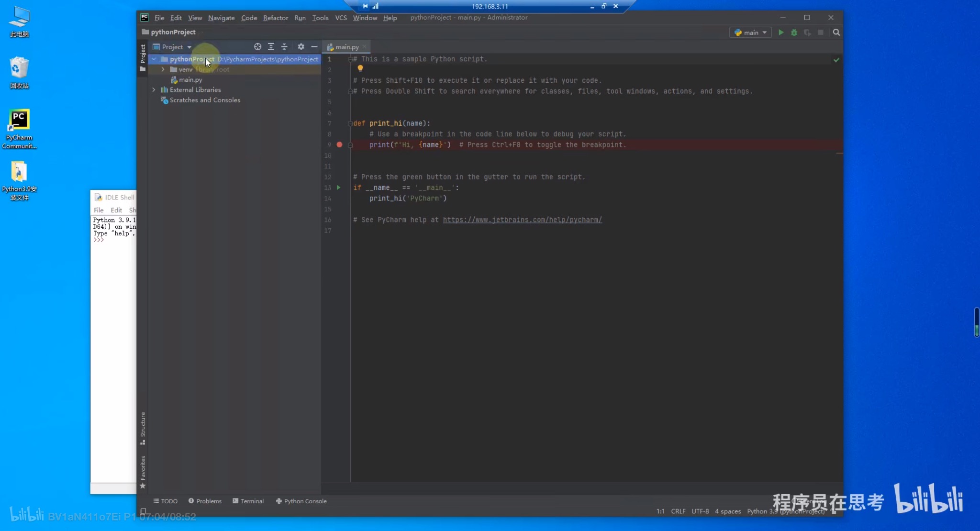Click the green inspection checkmark in editor corner
This screenshot has width=980, height=531.
click(x=836, y=60)
